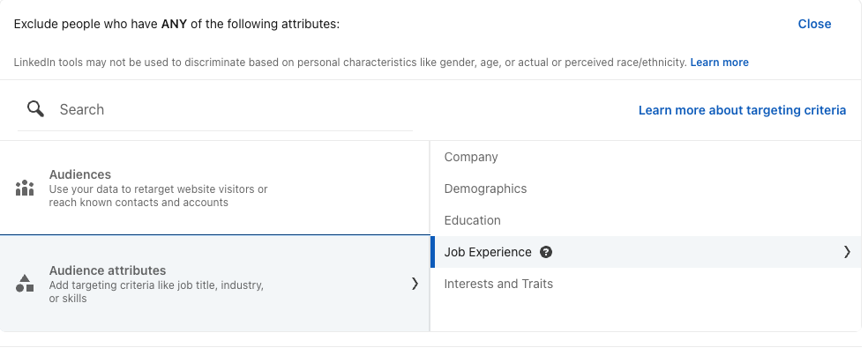Screen dimensions: 868x355
Task: Click the magnifying glass search icon
Action: [x=35, y=109]
